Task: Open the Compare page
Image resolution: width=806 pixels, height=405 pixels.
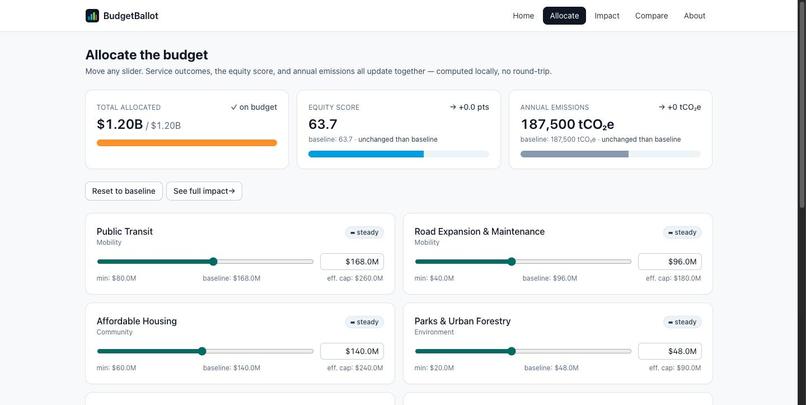Action: tap(651, 16)
